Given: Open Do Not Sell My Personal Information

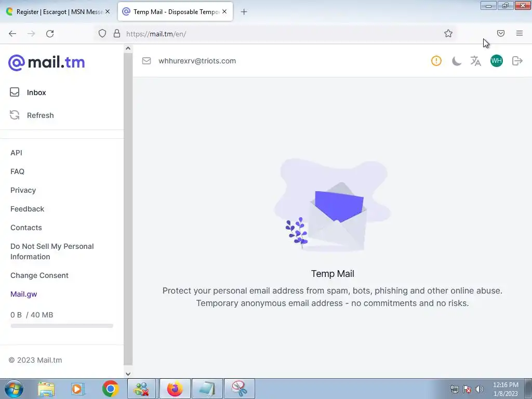Looking at the screenshot, I should [52, 251].
